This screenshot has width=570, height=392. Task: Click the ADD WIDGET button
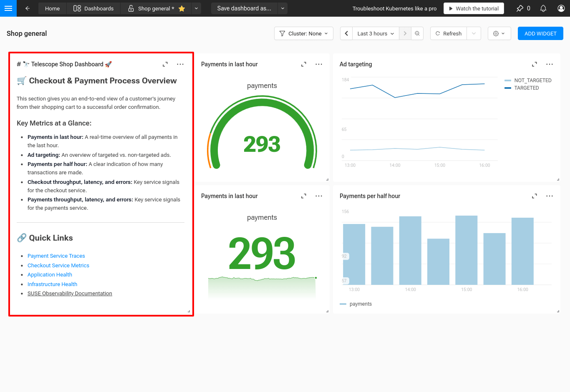tap(540, 33)
